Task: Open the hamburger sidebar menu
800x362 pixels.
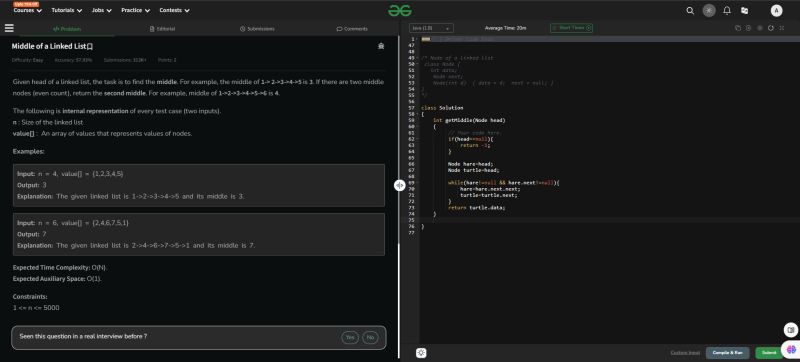Action: pos(9,29)
